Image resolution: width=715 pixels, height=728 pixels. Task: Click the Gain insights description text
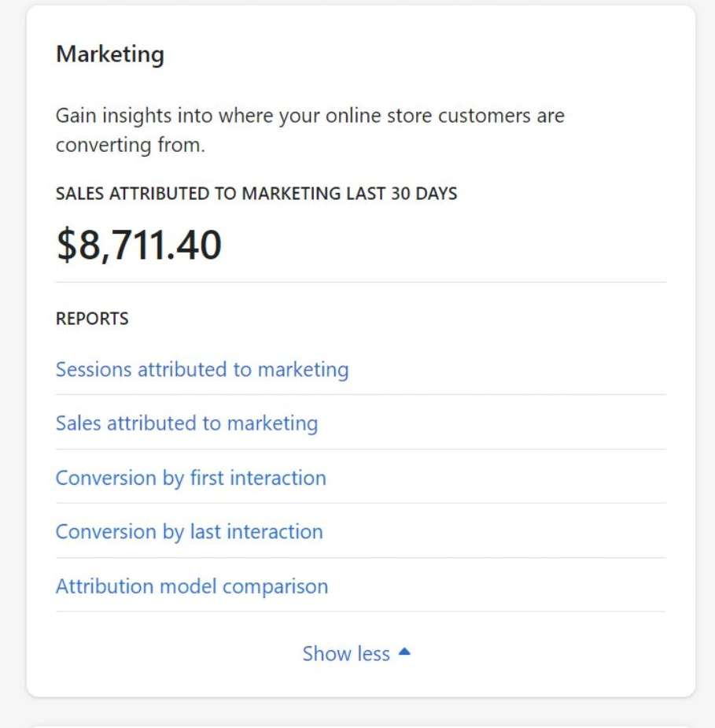point(310,130)
